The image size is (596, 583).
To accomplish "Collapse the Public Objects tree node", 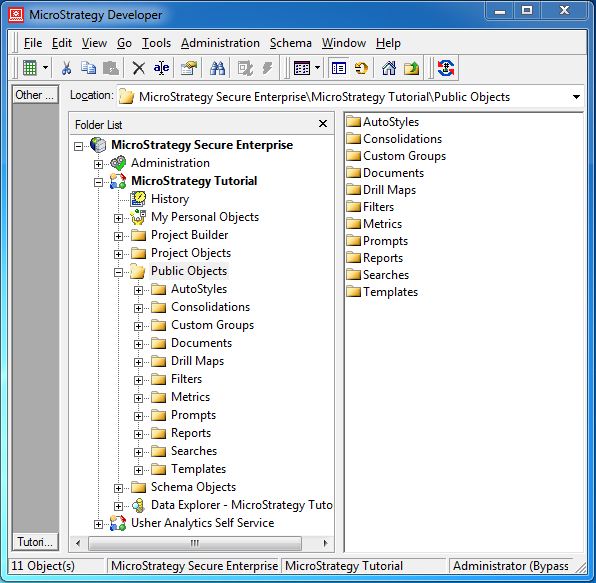I will click(x=118, y=272).
